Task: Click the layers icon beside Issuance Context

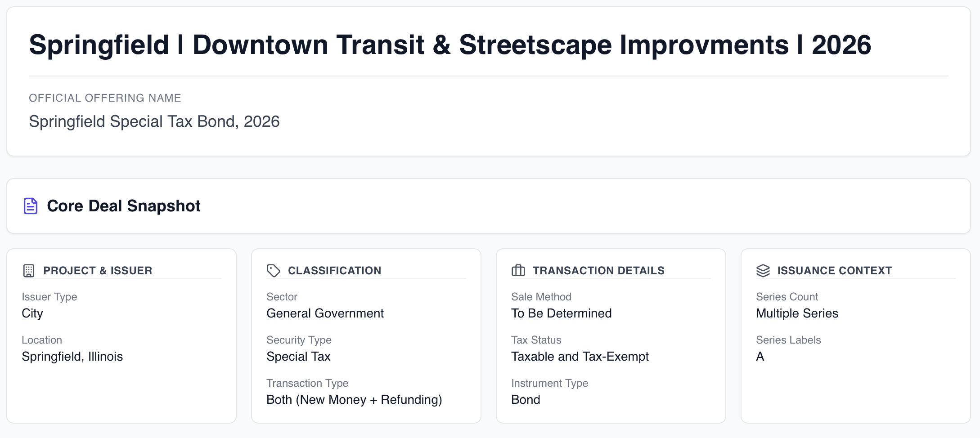Action: [763, 271]
